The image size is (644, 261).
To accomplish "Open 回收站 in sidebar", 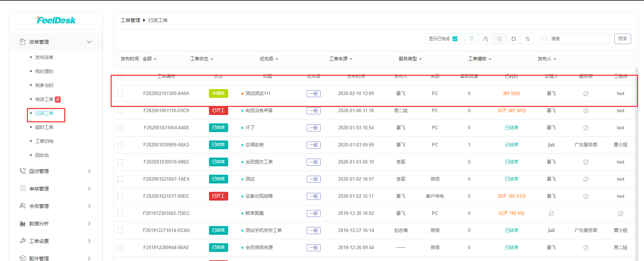I will click(x=42, y=155).
